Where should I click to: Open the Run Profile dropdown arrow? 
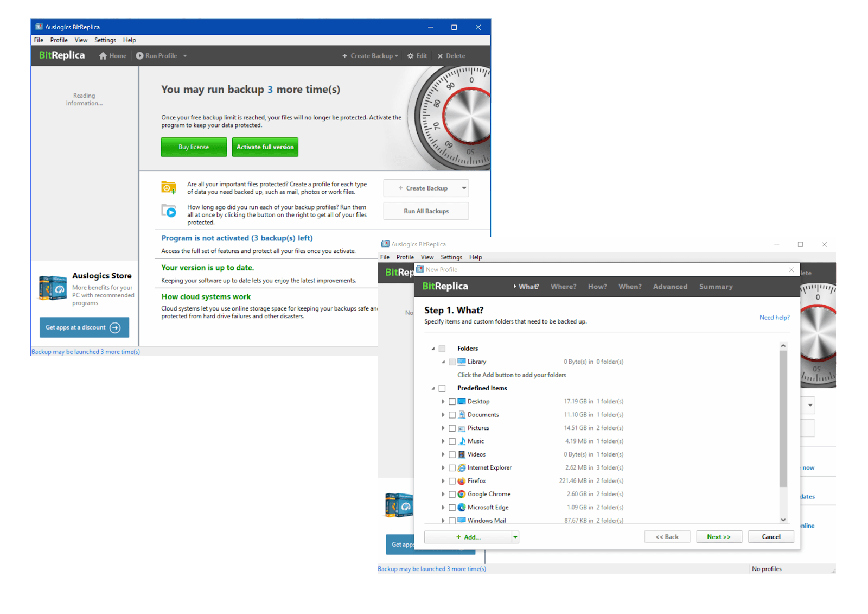pyautogui.click(x=185, y=56)
